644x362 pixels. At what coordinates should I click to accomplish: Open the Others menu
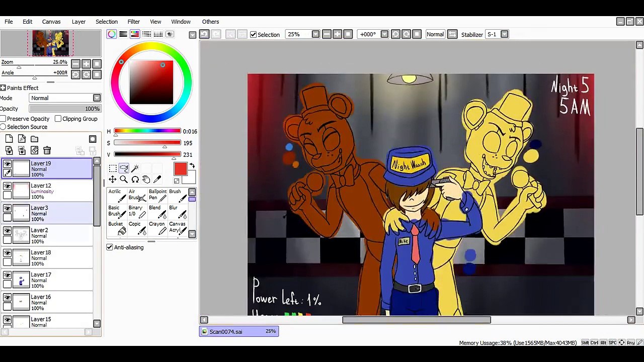click(210, 22)
